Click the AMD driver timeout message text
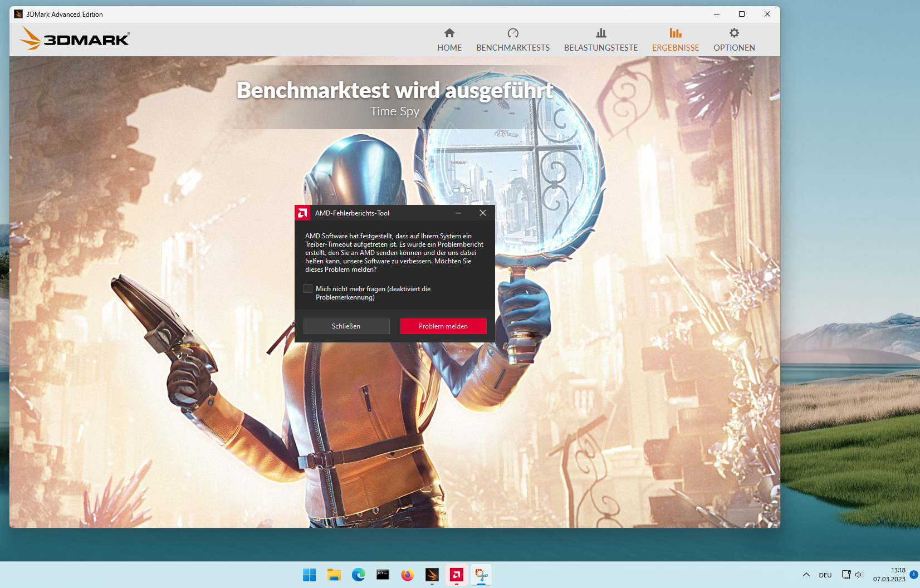 pyautogui.click(x=394, y=253)
